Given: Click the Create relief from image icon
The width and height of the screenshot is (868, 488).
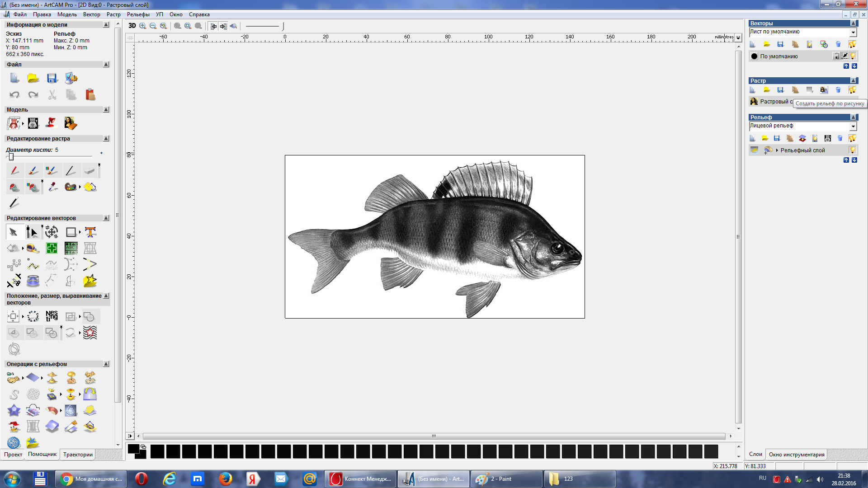Looking at the screenshot, I should [x=824, y=90].
